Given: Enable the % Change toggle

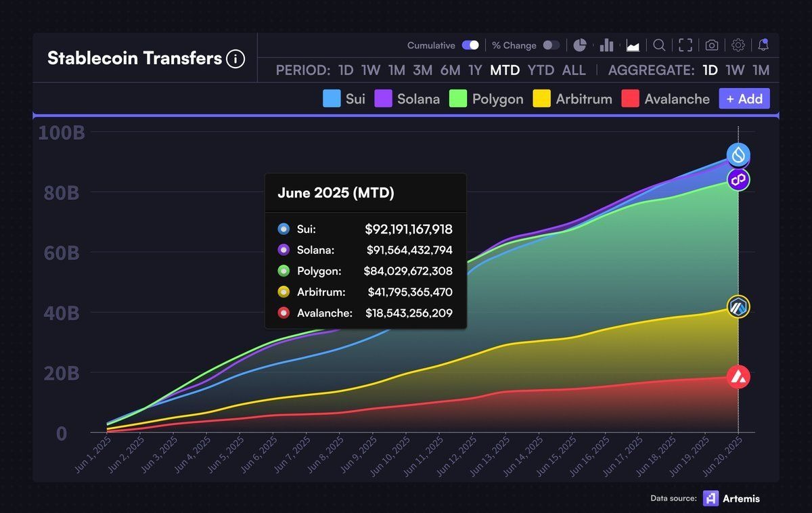Looking at the screenshot, I should [x=551, y=45].
